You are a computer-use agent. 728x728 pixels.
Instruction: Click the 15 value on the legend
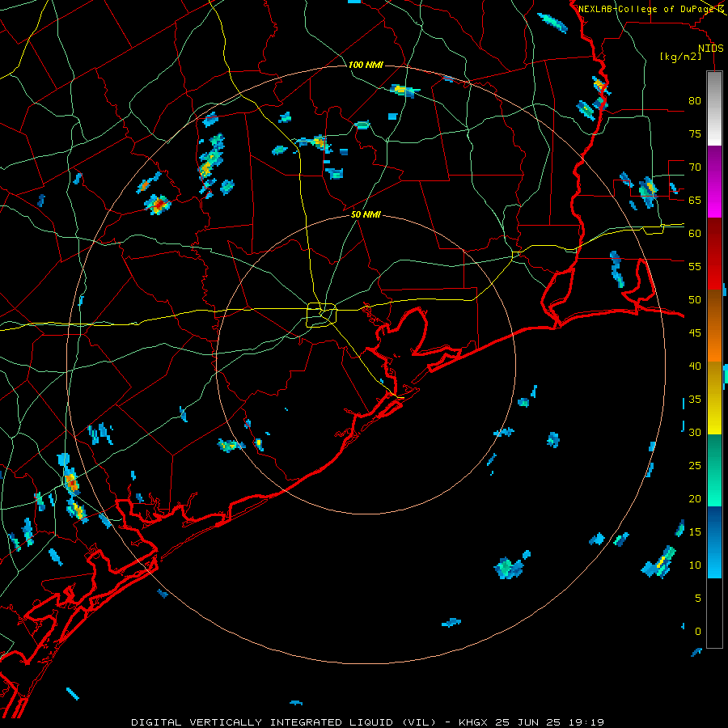[695, 532]
